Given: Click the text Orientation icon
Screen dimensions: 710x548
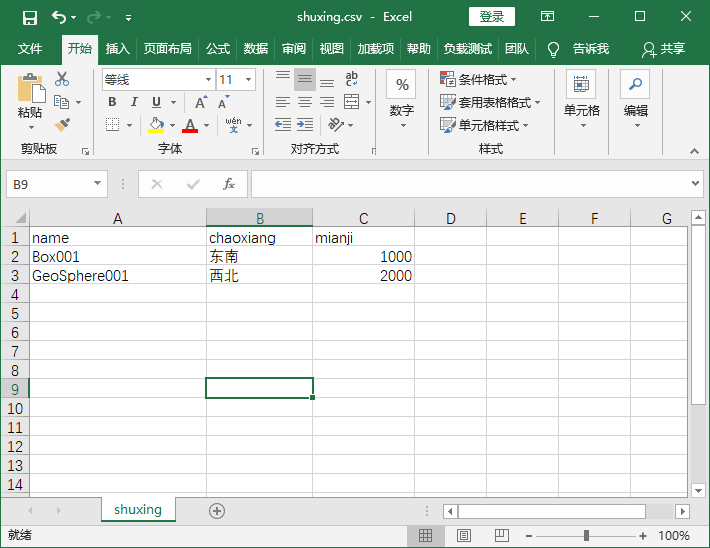Looking at the screenshot, I should point(336,125).
